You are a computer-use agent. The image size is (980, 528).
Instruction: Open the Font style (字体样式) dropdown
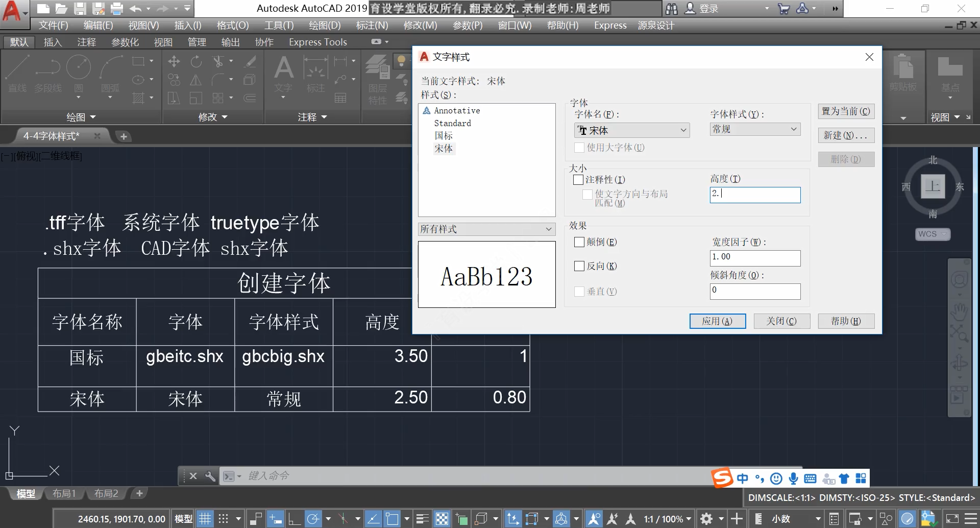(755, 129)
